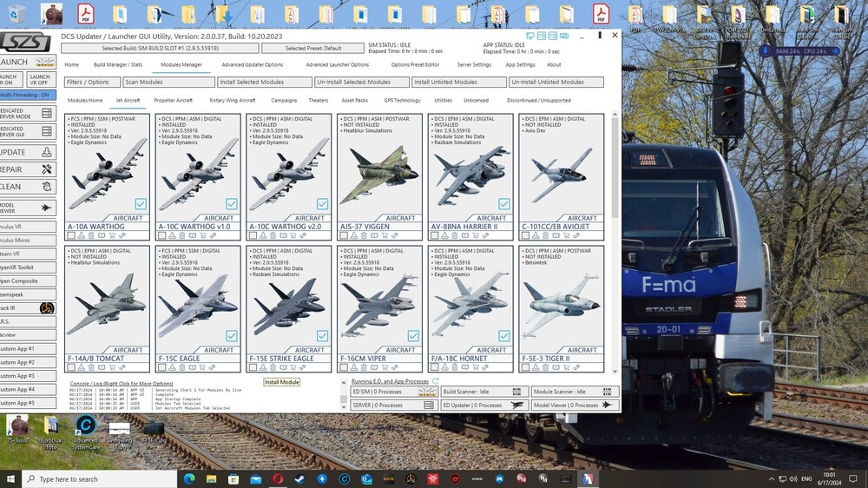Click Un-Install Selected Modules
This screenshot has width=868, height=488.
point(362,82)
